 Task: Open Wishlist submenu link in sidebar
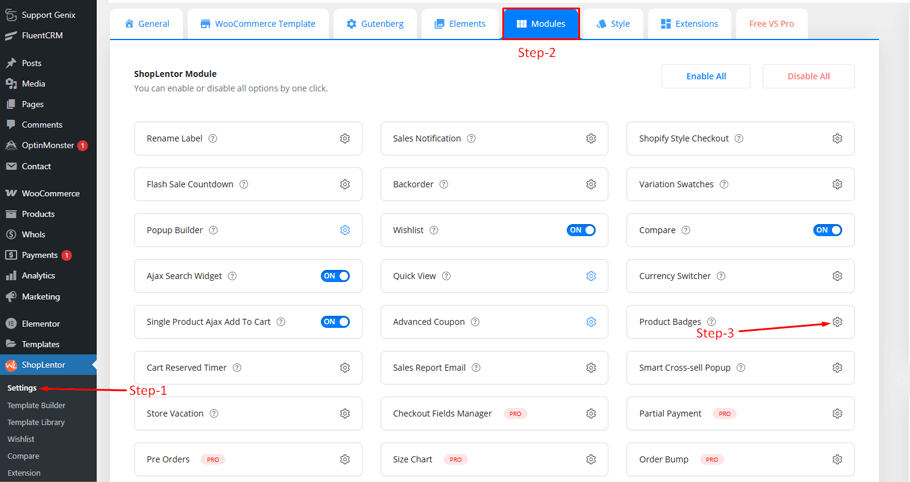point(21,439)
